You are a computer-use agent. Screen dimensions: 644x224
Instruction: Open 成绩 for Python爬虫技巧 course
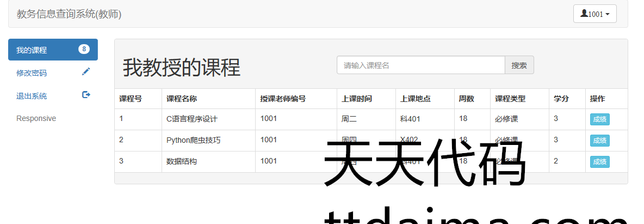point(599,141)
